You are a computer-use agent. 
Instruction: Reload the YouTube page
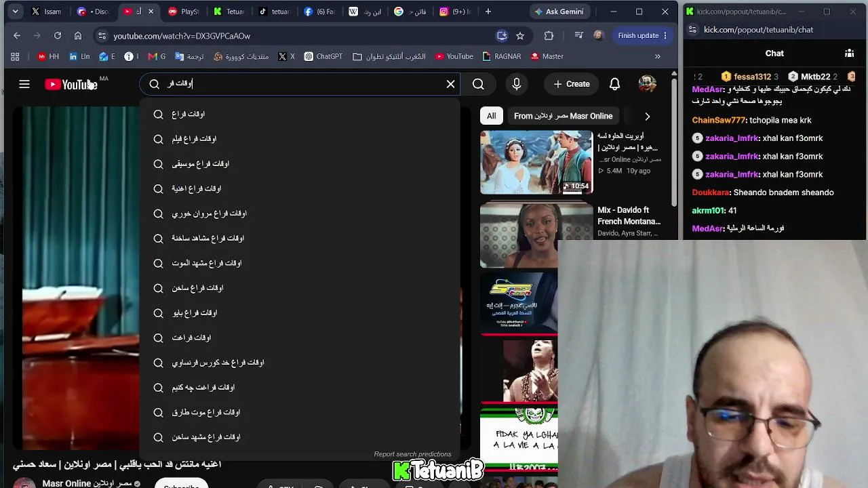coord(58,36)
